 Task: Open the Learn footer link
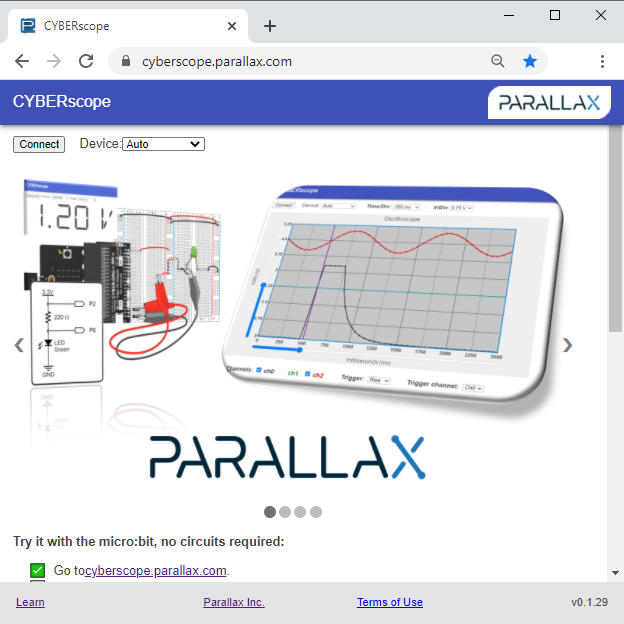[x=30, y=602]
